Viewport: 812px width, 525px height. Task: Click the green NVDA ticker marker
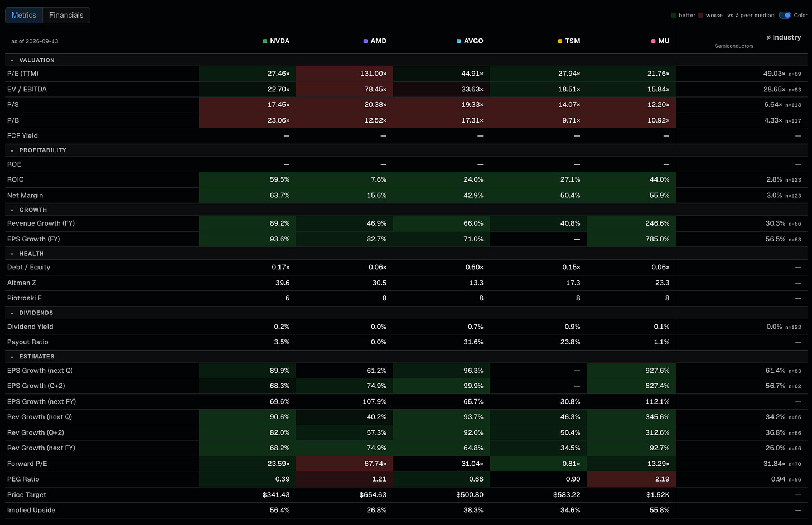[x=265, y=41]
